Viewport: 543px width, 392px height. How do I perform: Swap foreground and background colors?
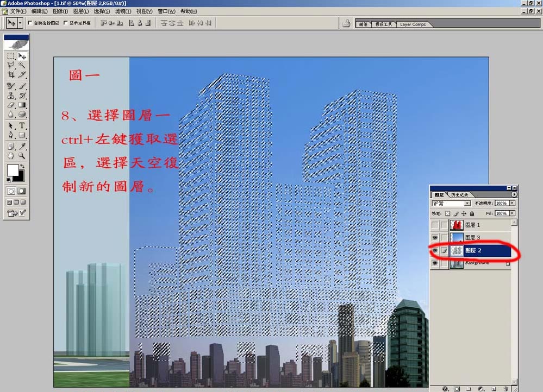point(22,167)
